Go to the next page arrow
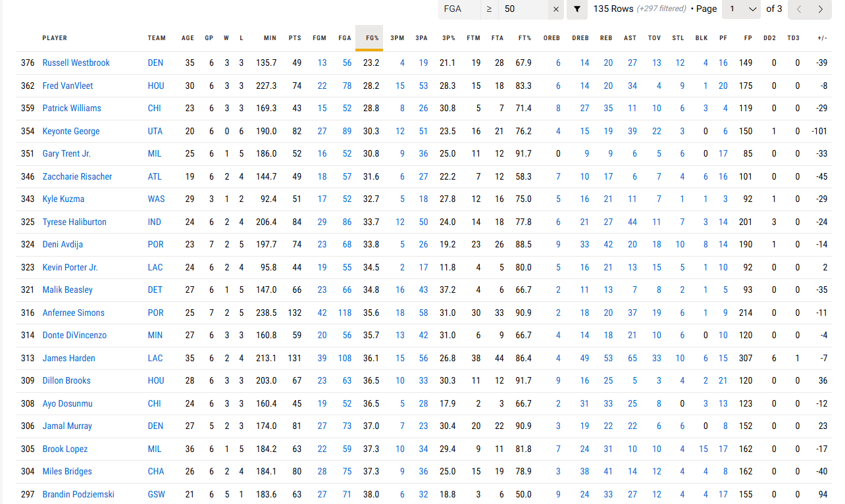 click(x=820, y=9)
